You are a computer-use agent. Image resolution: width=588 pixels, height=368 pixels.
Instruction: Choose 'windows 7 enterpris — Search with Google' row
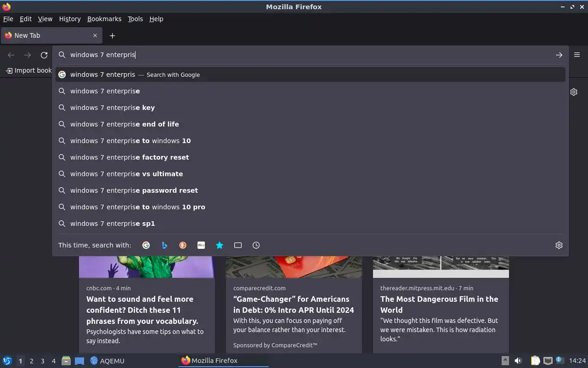tap(311, 75)
